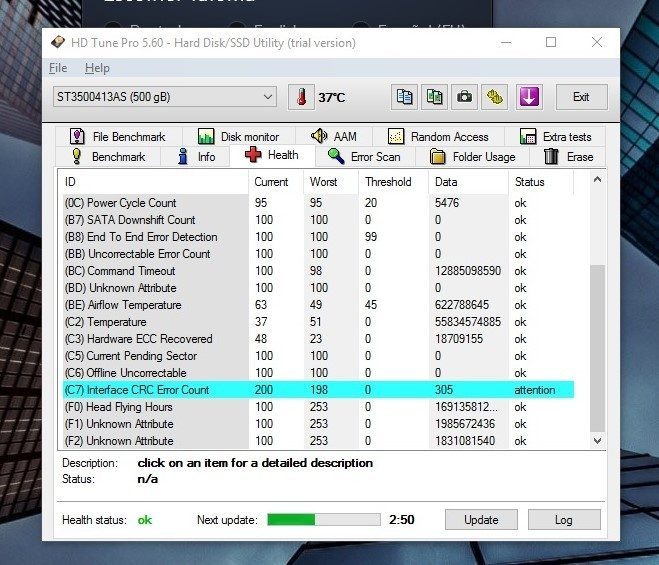Select the (C2) Temperature row
Viewport: 659px width, 565px height.
[x=318, y=322]
